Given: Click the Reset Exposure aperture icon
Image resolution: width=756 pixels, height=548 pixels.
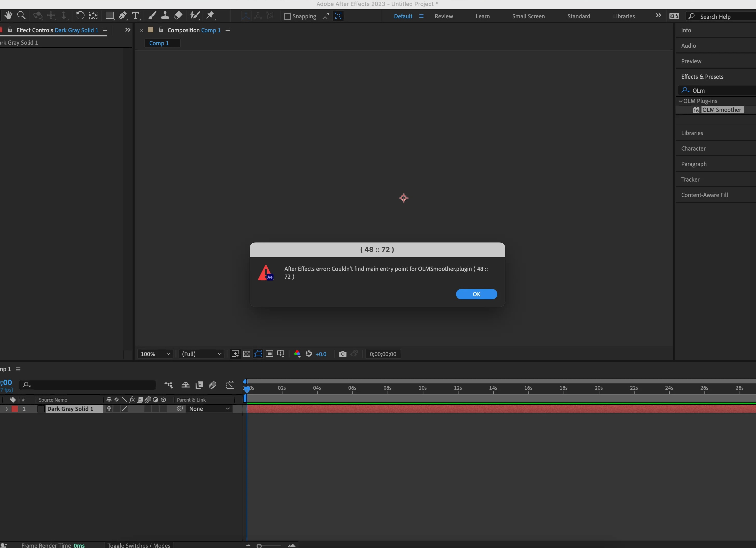Looking at the screenshot, I should [x=309, y=354].
